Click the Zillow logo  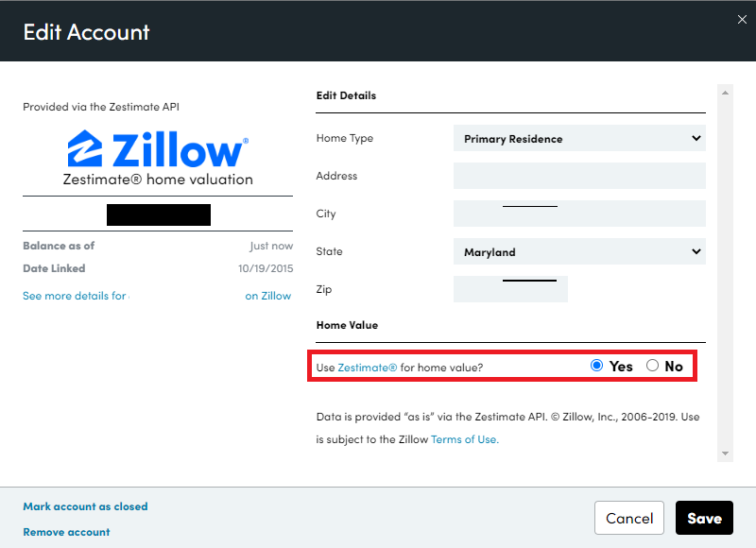(158, 150)
